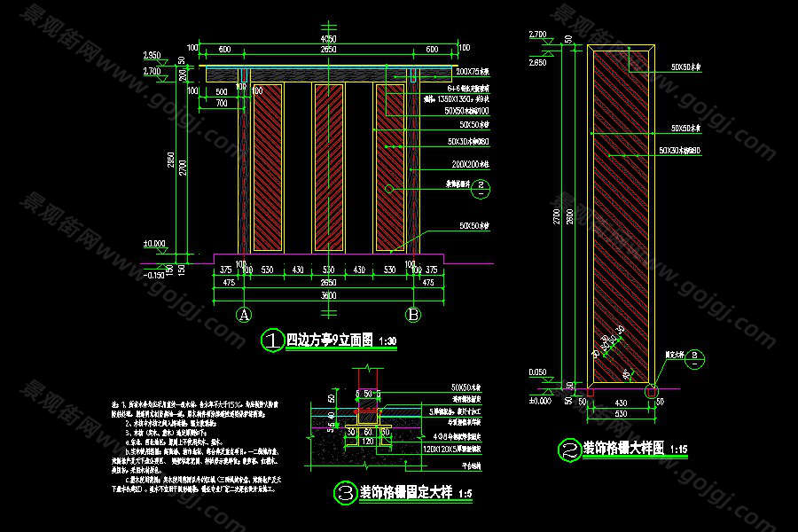Image resolution: width=798 pixels, height=532 pixels.
Task: Click the grid axis bubble labeled B
Action: [412, 314]
